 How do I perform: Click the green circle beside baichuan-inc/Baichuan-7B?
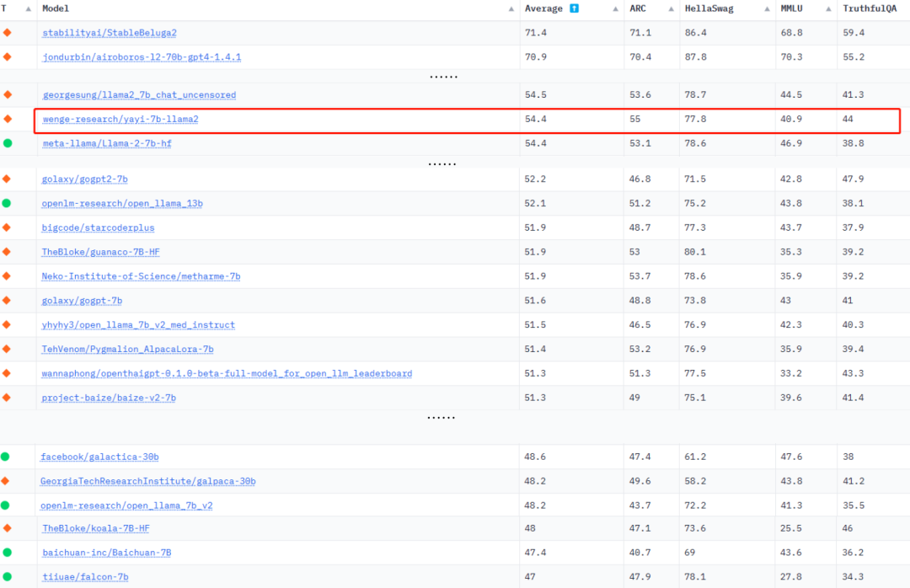8,553
